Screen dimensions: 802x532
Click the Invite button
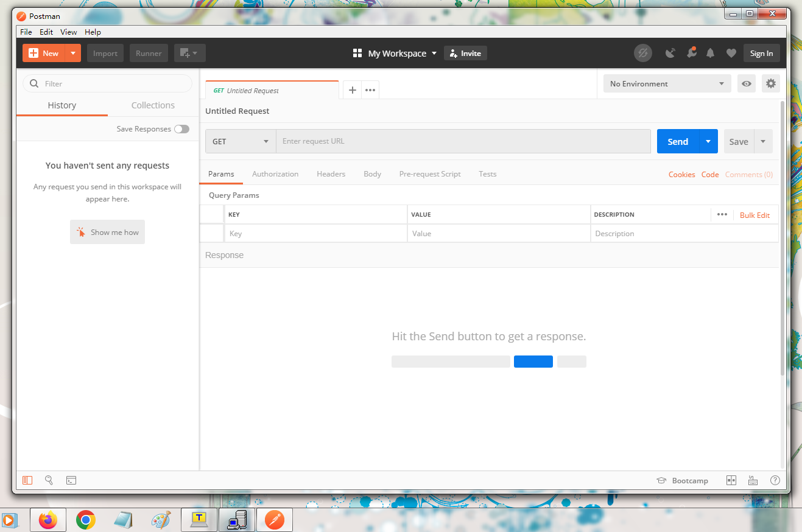(x=465, y=54)
